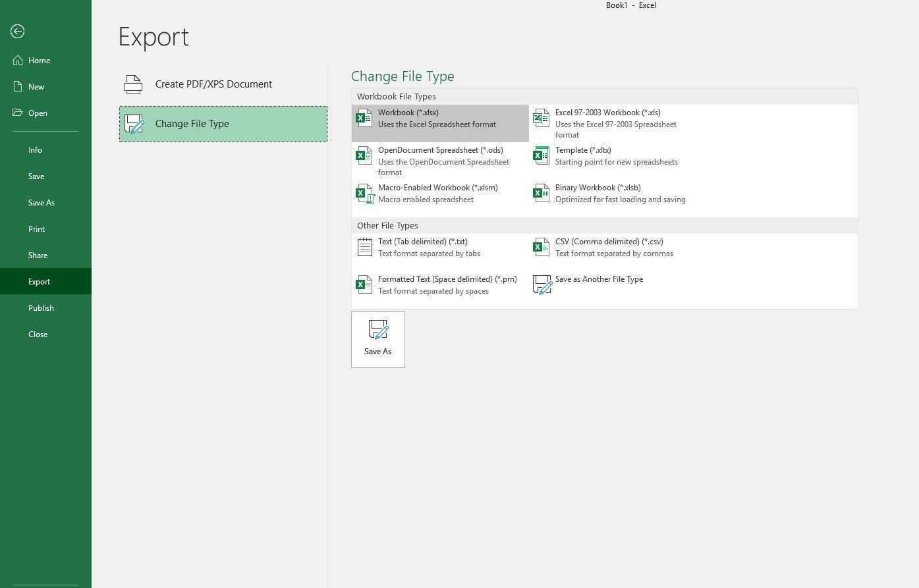Viewport: 919px width, 588px height.
Task: Click the back arrow icon
Action: coord(18,32)
